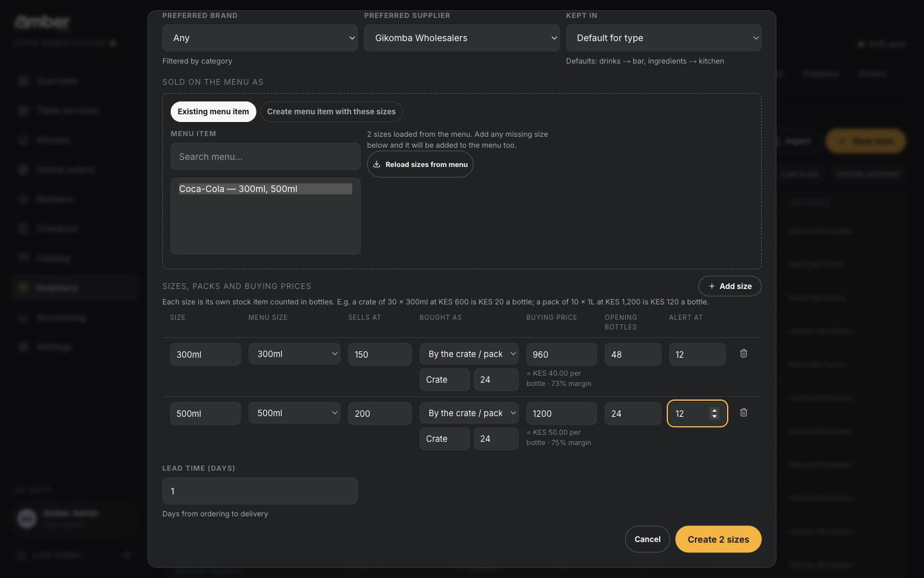
Task: Click the 'KES 40.00 per bottle · 73% margin' text
Action: coord(559,378)
